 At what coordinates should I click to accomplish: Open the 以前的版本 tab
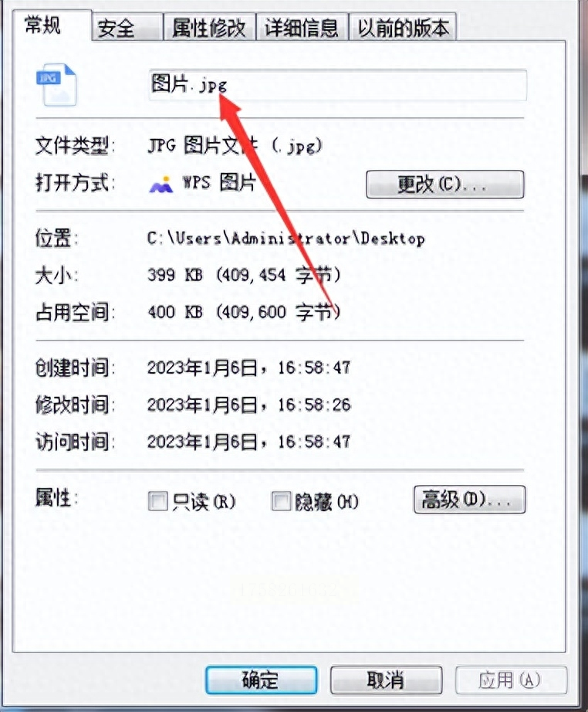403,28
